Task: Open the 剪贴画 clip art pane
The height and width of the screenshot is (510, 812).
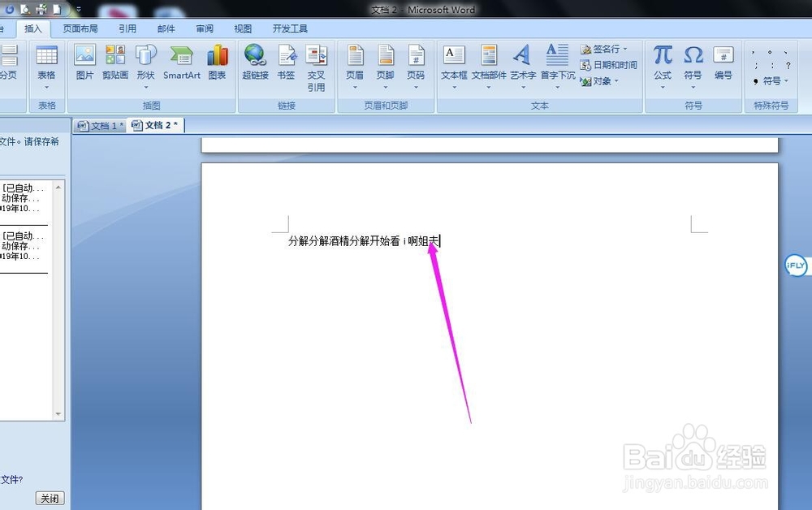Action: [x=115, y=63]
